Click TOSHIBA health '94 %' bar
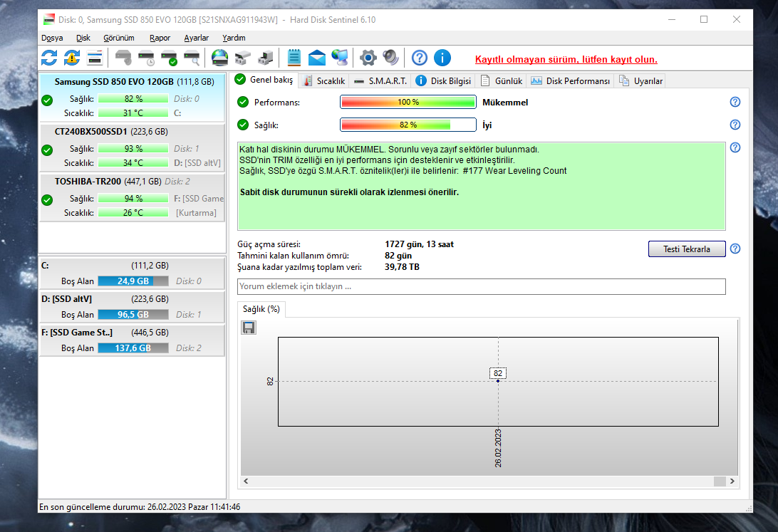The height and width of the screenshot is (532, 778). pyautogui.click(x=133, y=198)
